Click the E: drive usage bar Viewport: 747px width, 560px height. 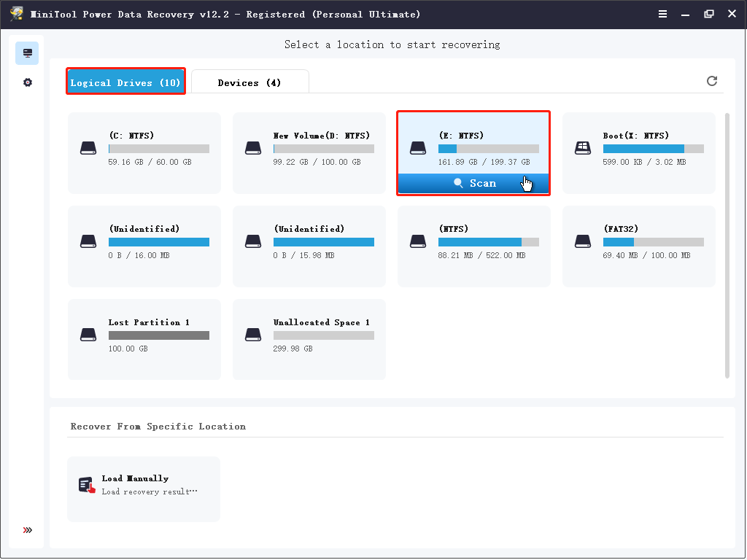489,149
